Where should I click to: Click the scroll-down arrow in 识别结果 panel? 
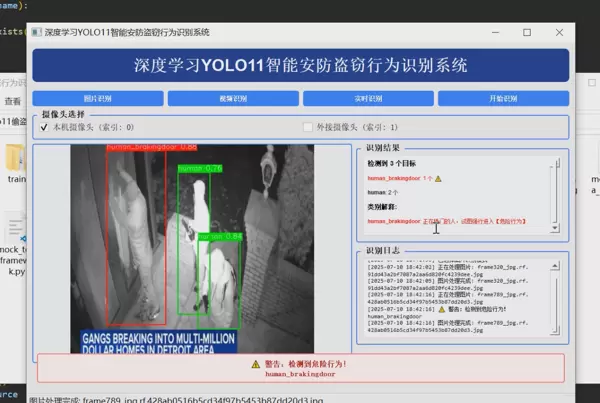pos(556,228)
